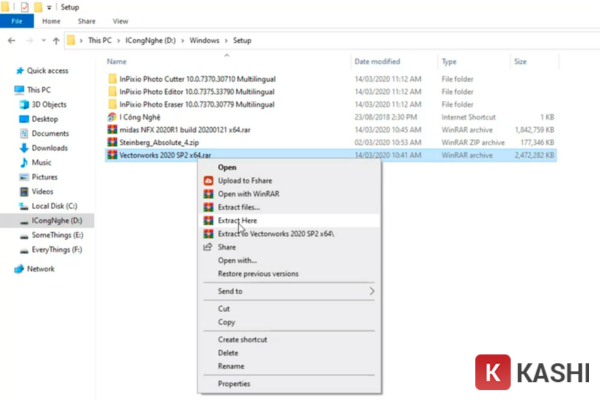Click the Up one level arrow
The height and width of the screenshot is (400, 600).
[x=56, y=41]
